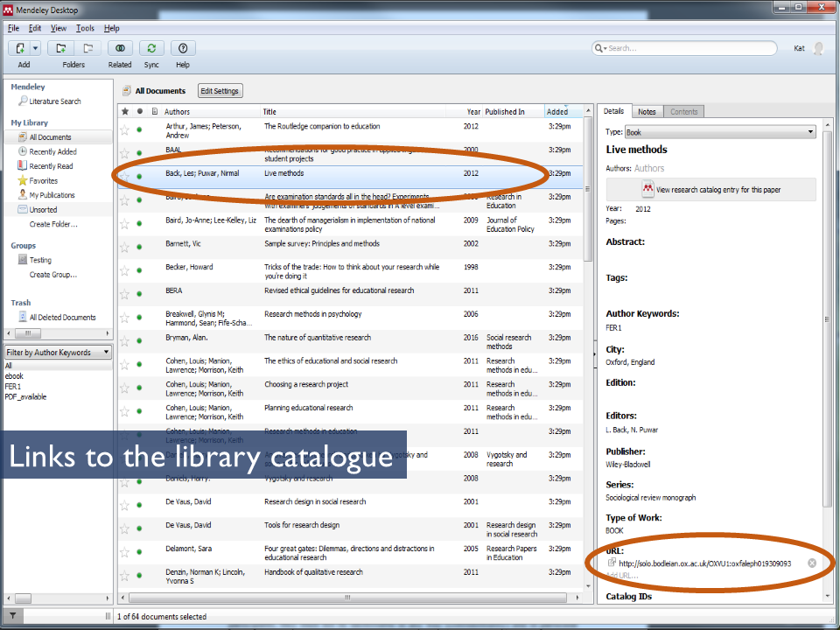Click the Edit Settings button

point(220,91)
